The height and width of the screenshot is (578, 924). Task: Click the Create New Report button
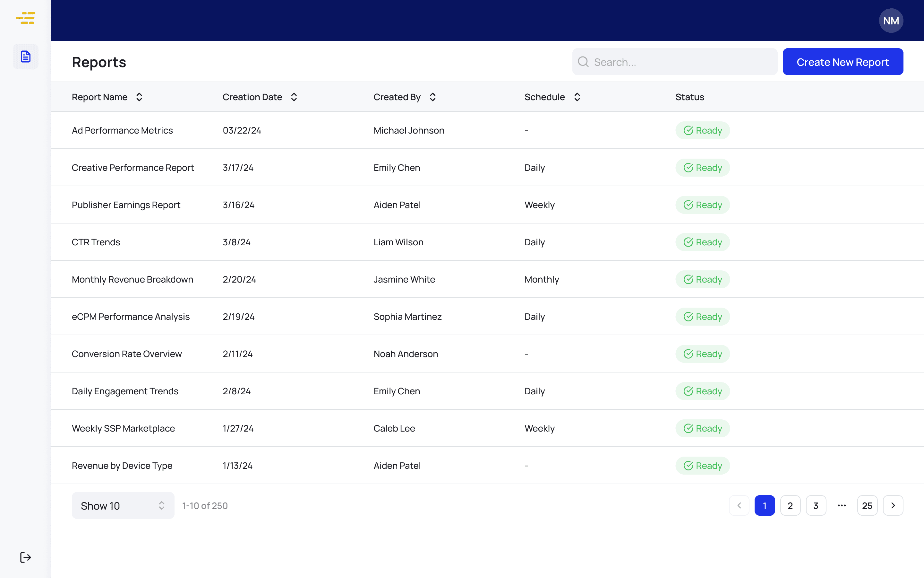[843, 62]
